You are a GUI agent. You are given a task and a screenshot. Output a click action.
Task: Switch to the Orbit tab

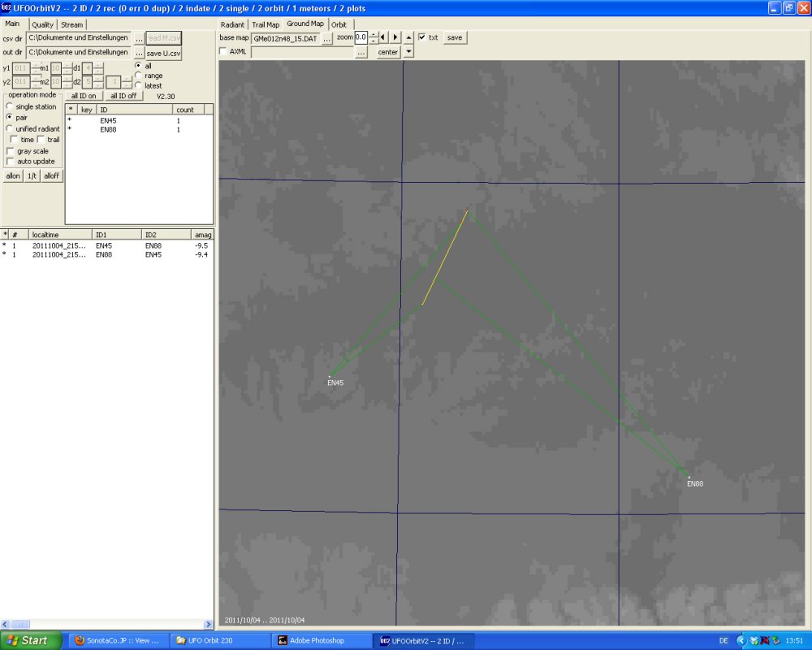[339, 24]
